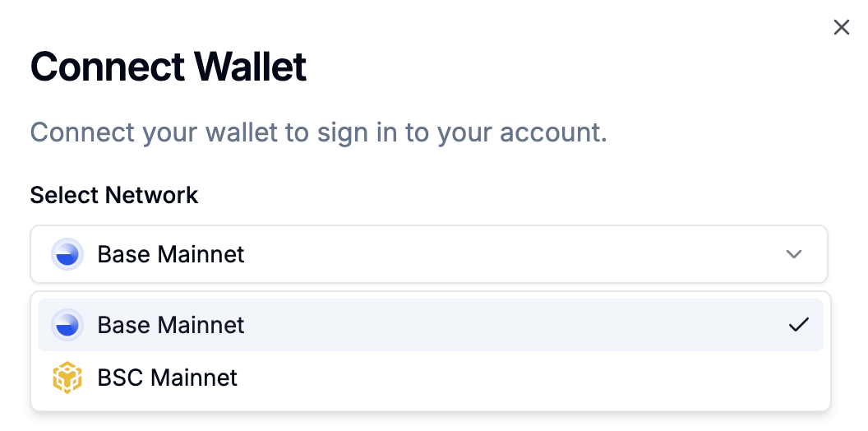Click the Base logo in the selected network field
The height and width of the screenshot is (431, 868).
pos(67,254)
